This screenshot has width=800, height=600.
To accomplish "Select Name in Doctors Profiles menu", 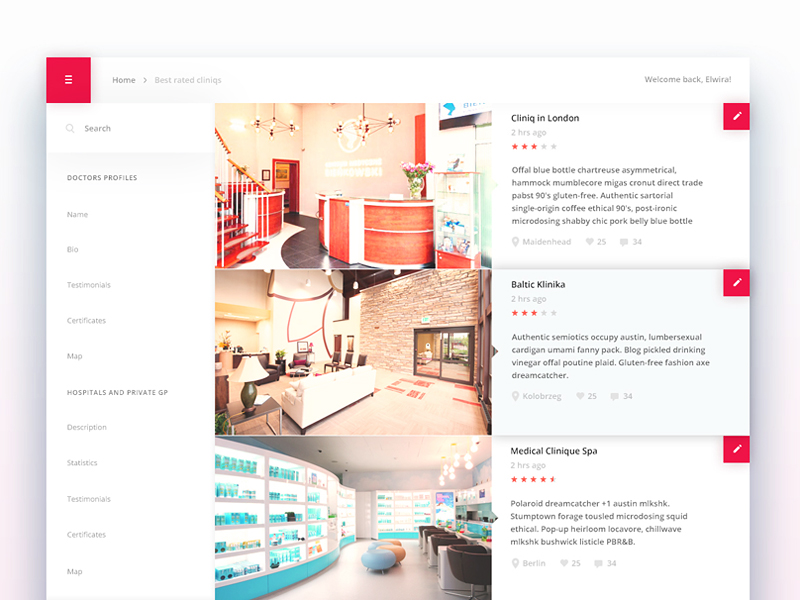I will tap(77, 215).
